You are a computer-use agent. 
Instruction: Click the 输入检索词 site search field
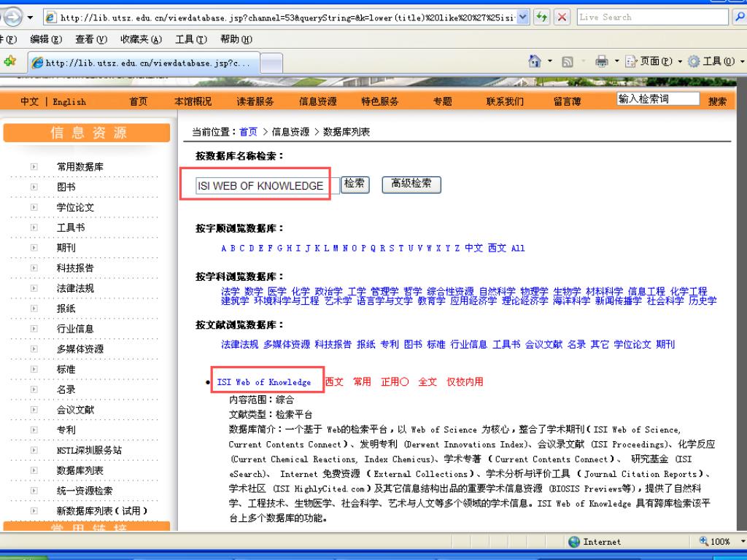click(658, 99)
